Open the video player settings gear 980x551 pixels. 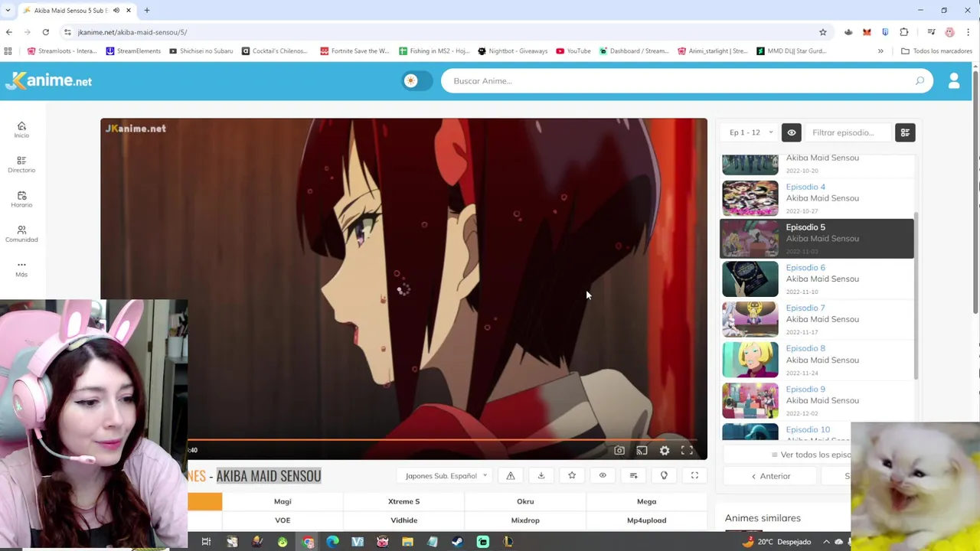click(665, 450)
